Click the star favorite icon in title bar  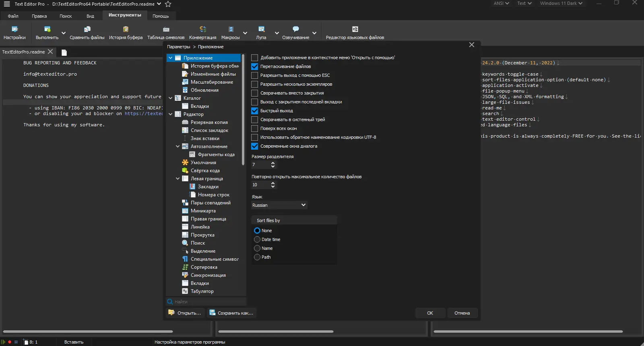click(168, 4)
